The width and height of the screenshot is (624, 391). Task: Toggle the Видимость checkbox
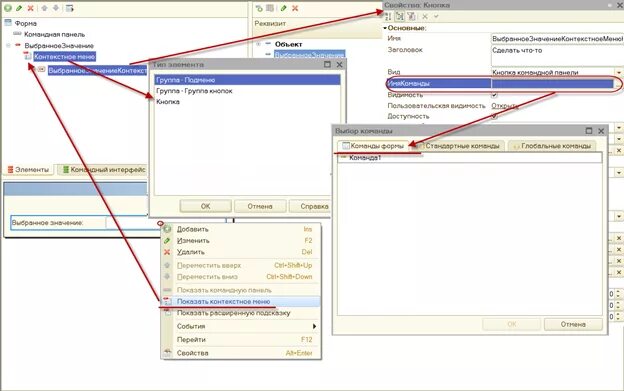(494, 95)
